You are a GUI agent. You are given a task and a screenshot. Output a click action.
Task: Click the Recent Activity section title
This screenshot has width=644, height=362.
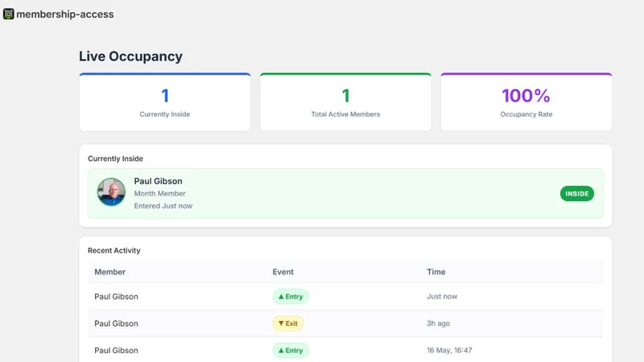tap(114, 250)
